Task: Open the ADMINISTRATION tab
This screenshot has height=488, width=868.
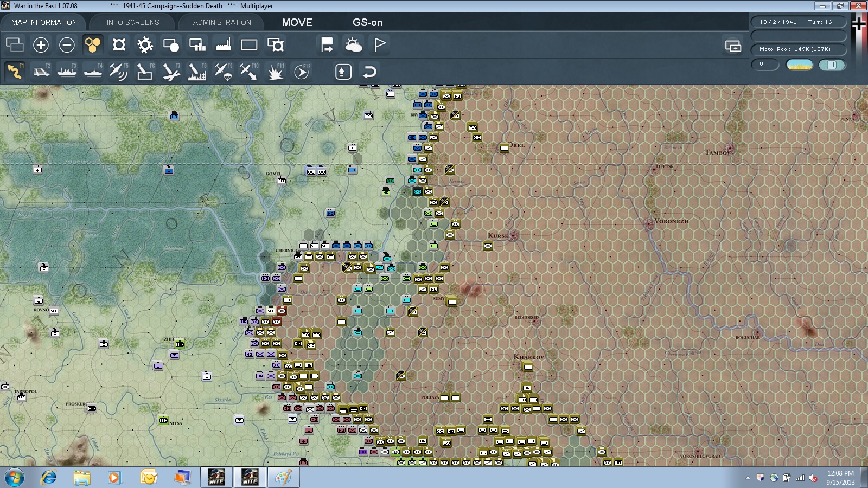Action: click(222, 22)
